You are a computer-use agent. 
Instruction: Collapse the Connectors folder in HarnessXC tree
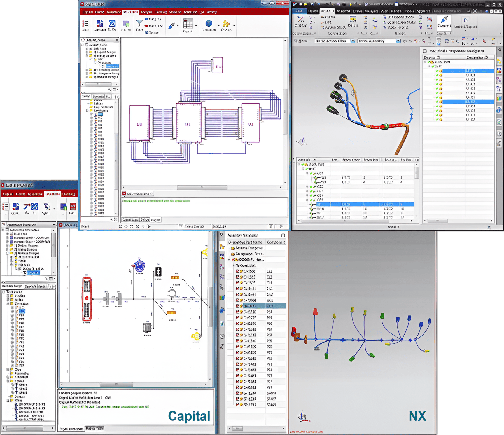[x=8, y=303]
